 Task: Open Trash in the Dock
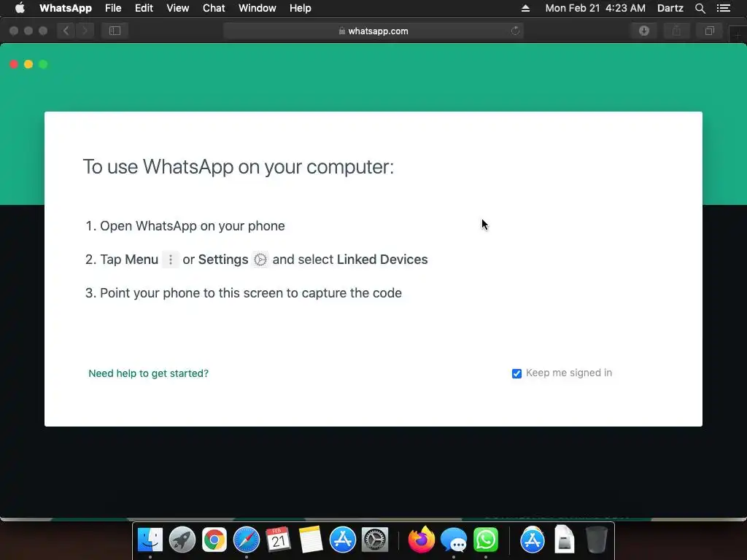tap(596, 540)
